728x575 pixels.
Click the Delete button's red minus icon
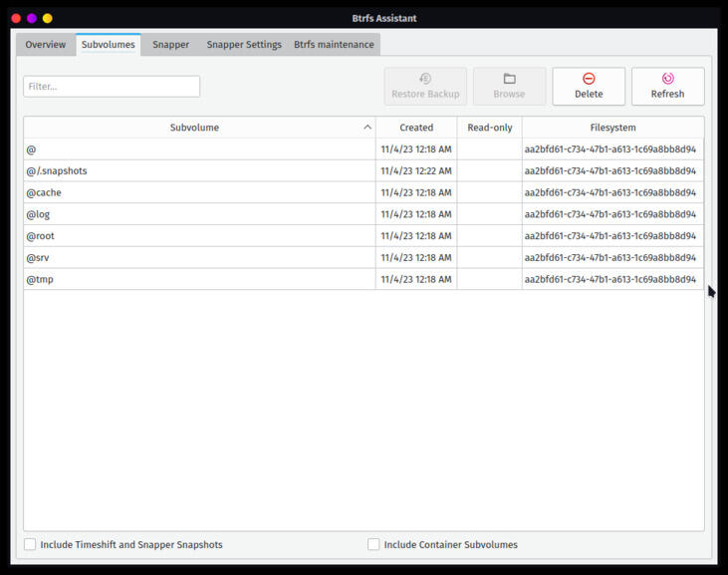tap(589, 79)
